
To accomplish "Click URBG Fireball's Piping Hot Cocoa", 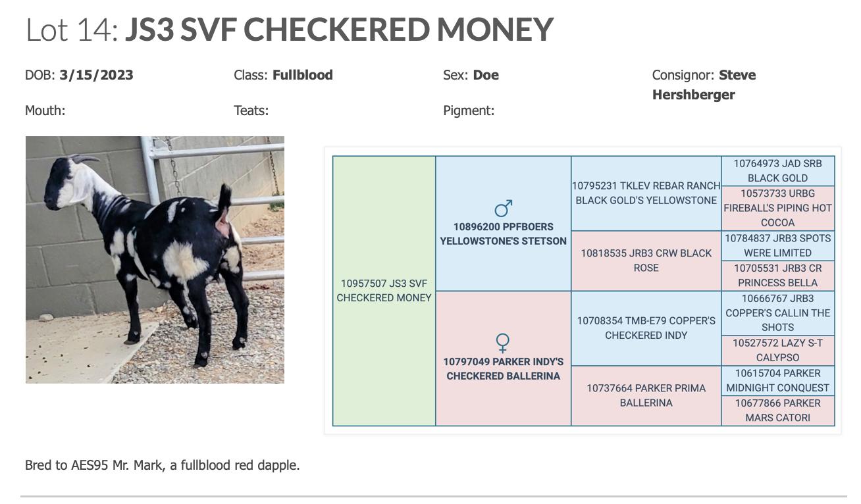I will click(x=777, y=208).
